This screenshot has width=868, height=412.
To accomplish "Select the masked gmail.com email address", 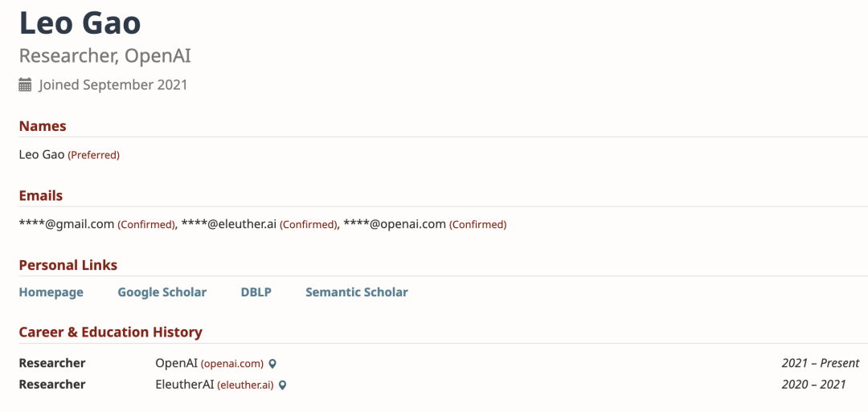I will point(66,224).
